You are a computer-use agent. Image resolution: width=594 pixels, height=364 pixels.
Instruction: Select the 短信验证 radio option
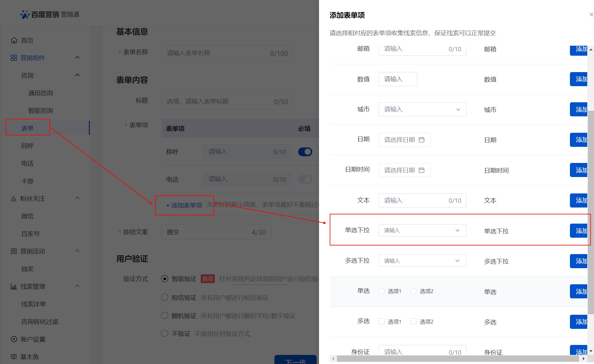click(x=165, y=297)
